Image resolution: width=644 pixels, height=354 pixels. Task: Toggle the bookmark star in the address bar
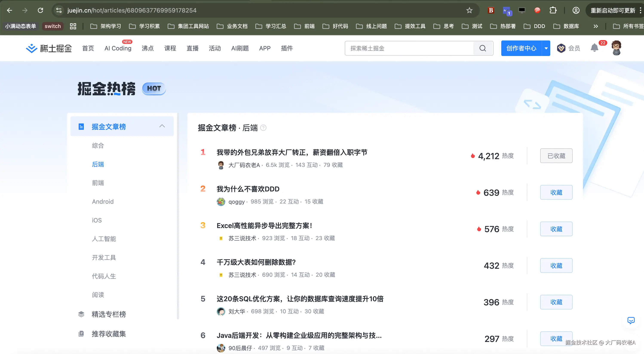[469, 10]
